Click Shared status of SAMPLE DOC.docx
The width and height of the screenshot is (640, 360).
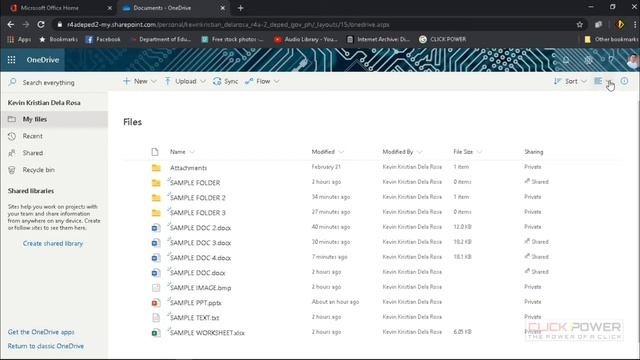pyautogui.click(x=537, y=272)
